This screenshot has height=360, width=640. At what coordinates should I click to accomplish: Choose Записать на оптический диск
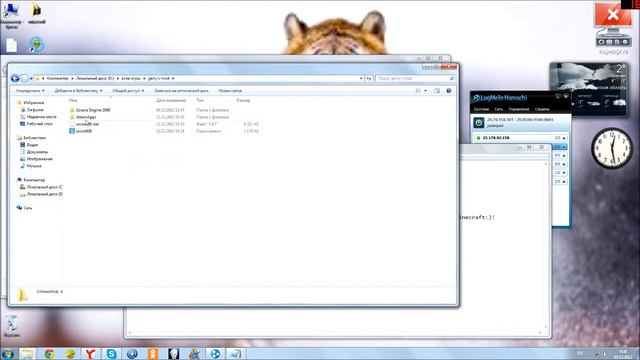point(181,91)
